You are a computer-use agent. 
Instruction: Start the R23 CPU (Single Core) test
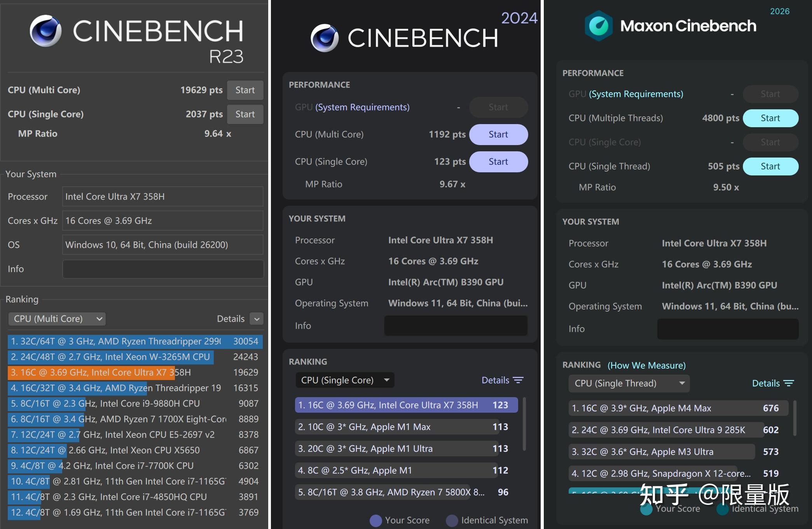245,114
